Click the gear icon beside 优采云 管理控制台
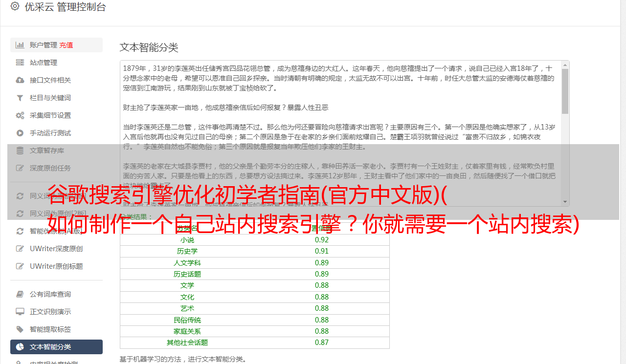 click(x=15, y=6)
